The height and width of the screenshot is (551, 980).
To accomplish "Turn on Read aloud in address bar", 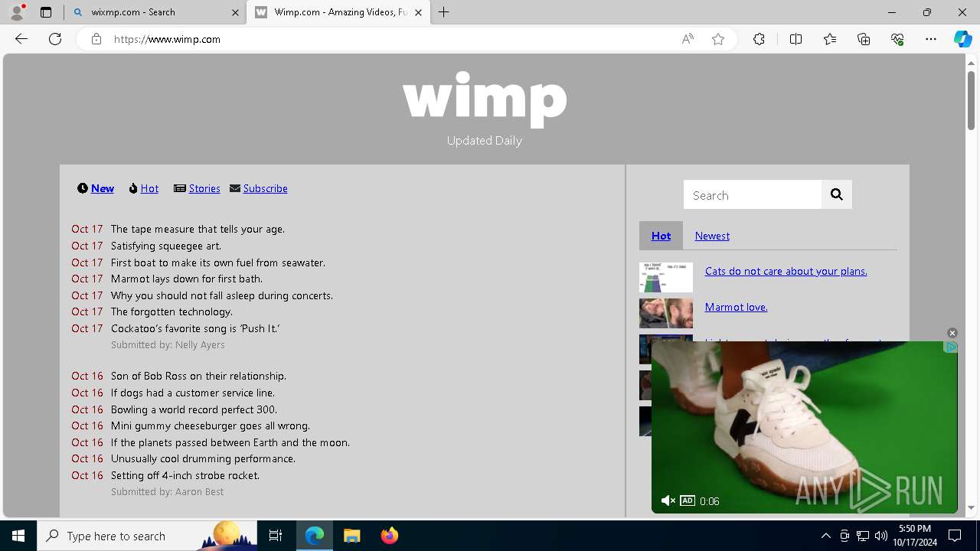I will (688, 39).
